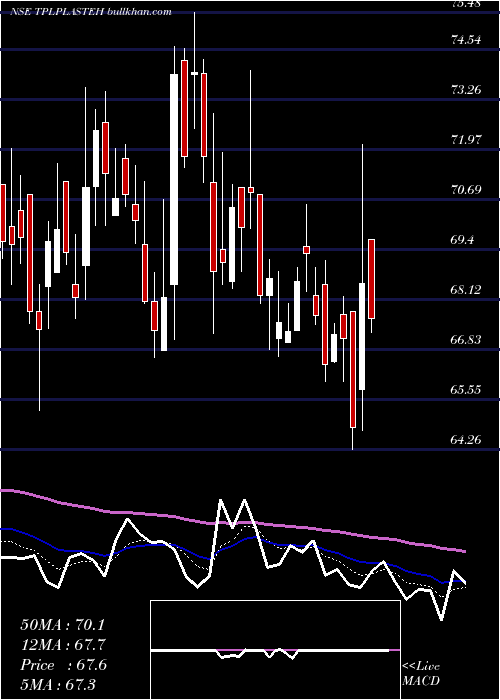Image resolution: width=500 pixels, height=700 pixels.
Task: Click the 74.54 price axis label
Action: [x=467, y=40]
